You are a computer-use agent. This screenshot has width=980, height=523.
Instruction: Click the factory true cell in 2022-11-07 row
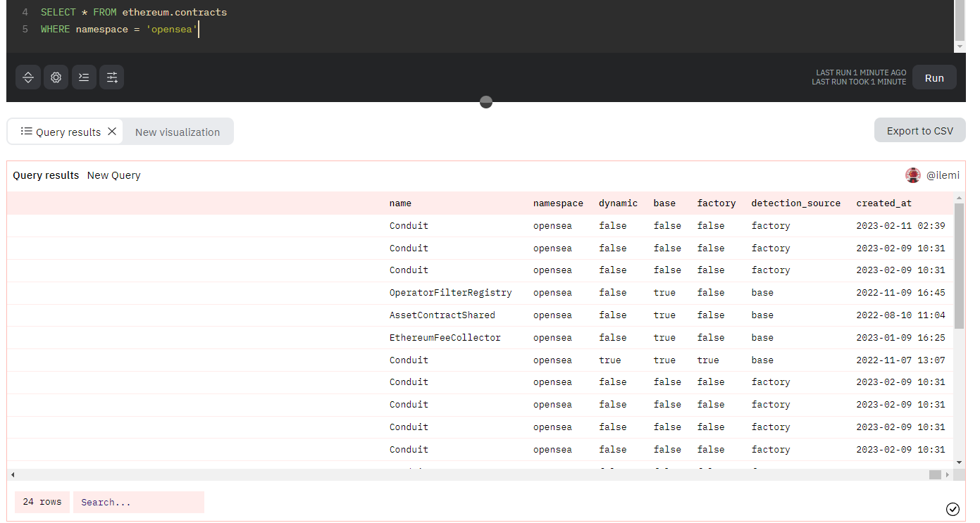click(x=708, y=360)
